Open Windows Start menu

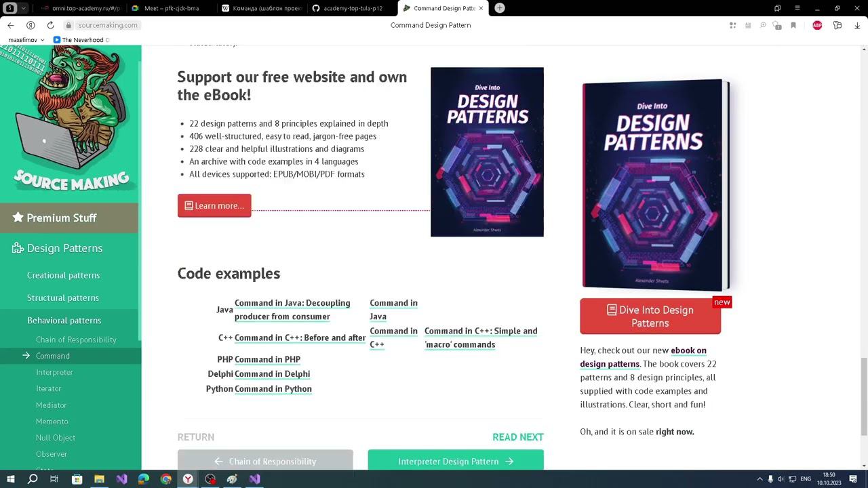(x=10, y=479)
